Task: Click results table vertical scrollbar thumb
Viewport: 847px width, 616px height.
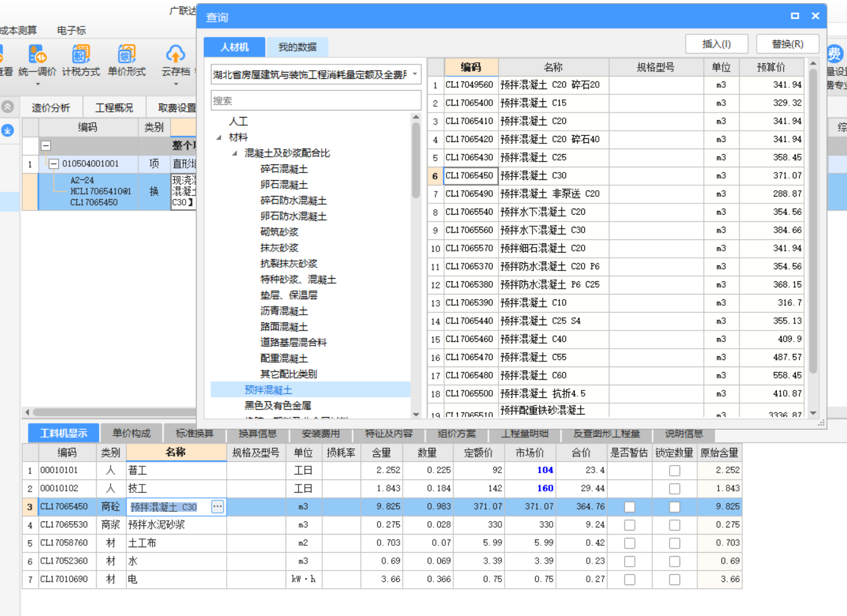Action: click(813, 221)
